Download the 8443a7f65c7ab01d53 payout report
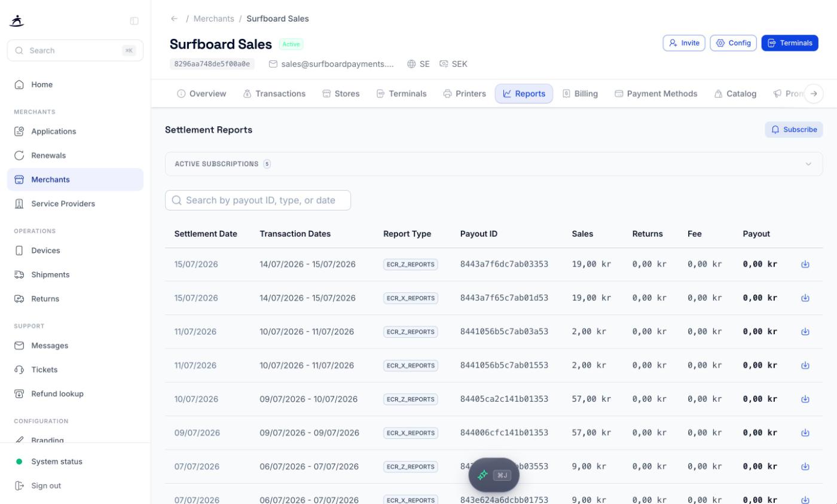This screenshot has width=837, height=504. [x=805, y=298]
